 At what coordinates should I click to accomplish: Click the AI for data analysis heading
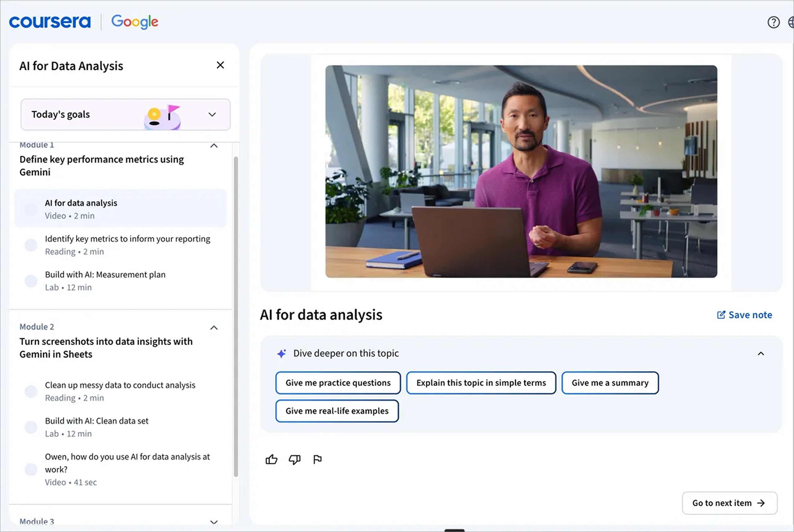click(321, 315)
